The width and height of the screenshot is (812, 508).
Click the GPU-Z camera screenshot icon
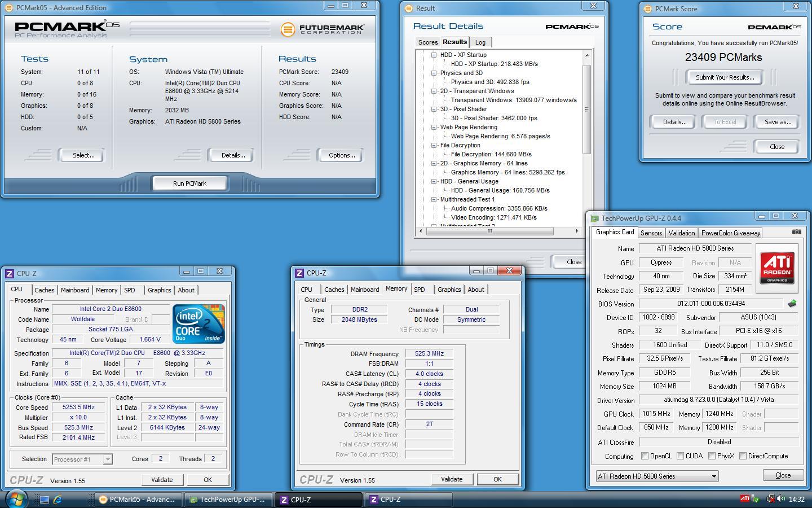coord(796,232)
